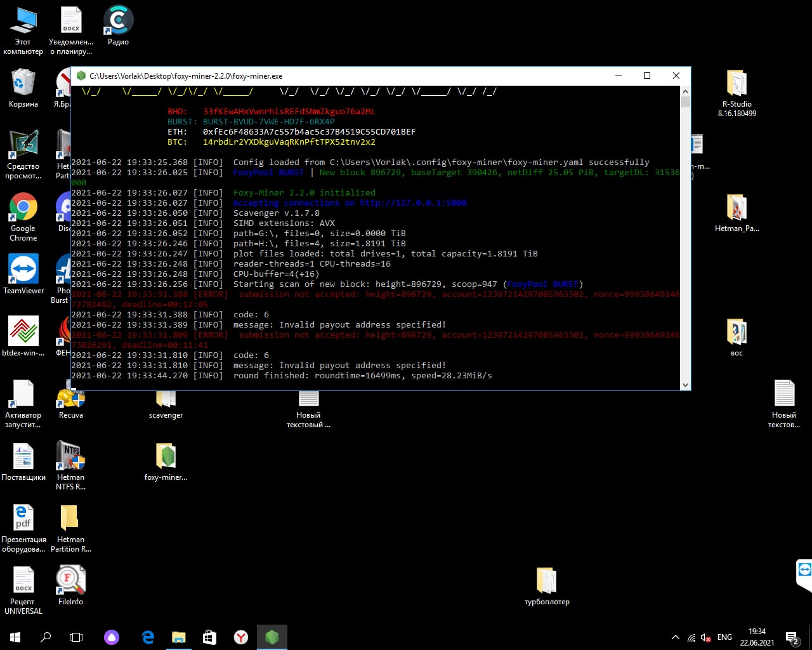Open Task View on the taskbar
This screenshot has height=650, width=812.
click(76, 637)
